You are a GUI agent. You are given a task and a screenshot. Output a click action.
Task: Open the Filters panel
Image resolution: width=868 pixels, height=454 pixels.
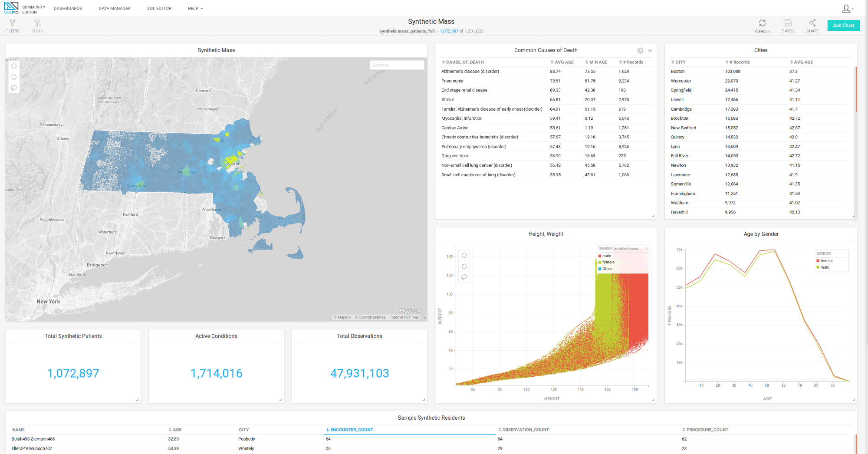coord(12,26)
